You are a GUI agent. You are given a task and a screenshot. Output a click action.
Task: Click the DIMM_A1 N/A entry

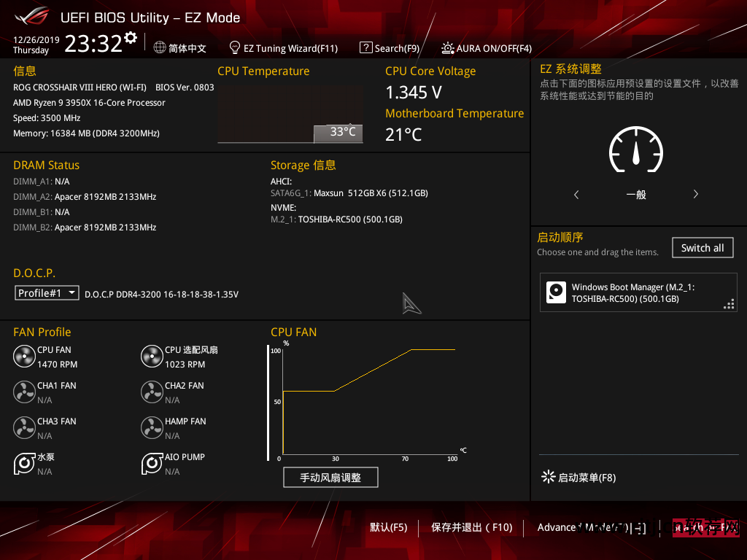click(x=42, y=182)
